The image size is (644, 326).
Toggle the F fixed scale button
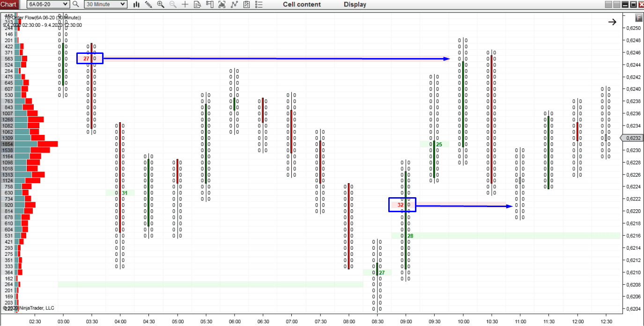639,18
